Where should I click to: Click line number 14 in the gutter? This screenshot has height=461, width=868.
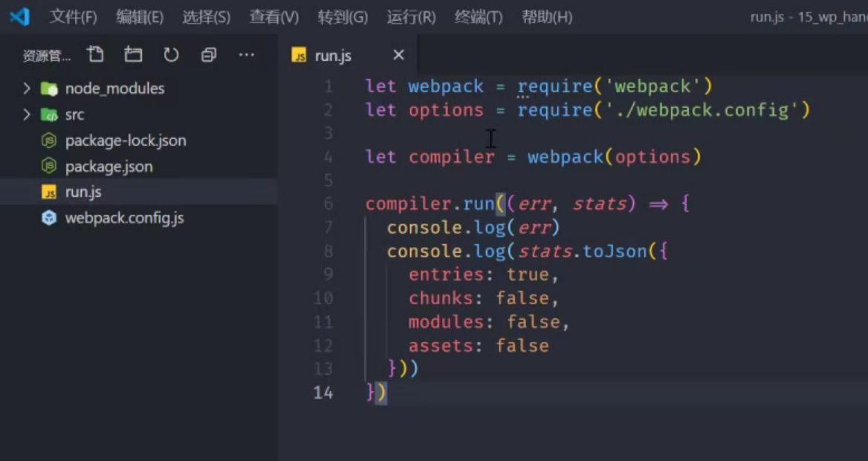[323, 393]
